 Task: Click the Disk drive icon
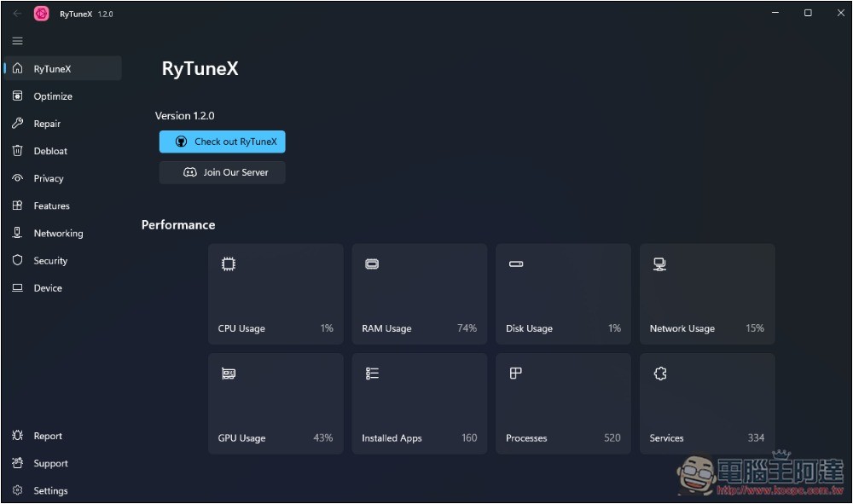(516, 264)
